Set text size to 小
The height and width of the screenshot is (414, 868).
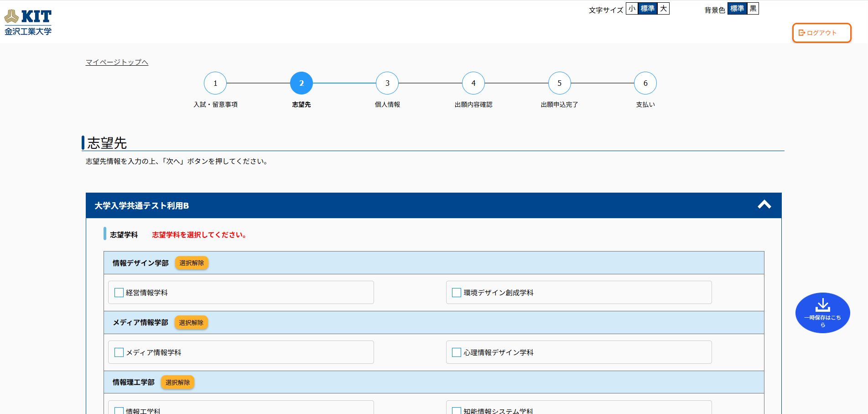point(631,9)
